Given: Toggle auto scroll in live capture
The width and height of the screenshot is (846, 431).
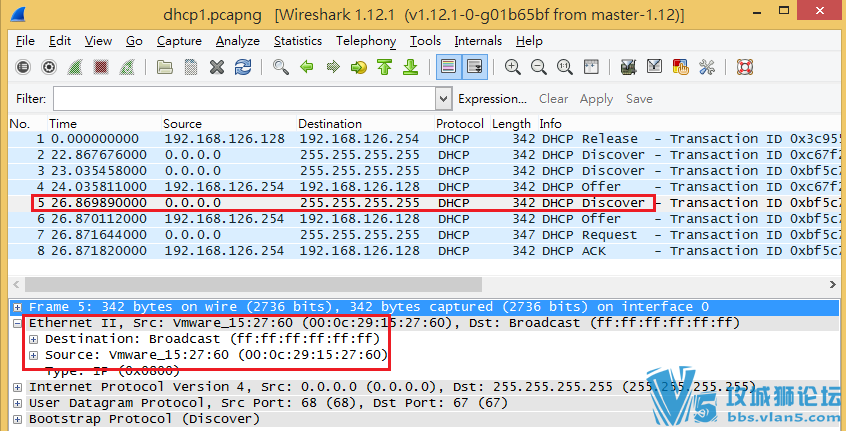Looking at the screenshot, I should tap(474, 67).
